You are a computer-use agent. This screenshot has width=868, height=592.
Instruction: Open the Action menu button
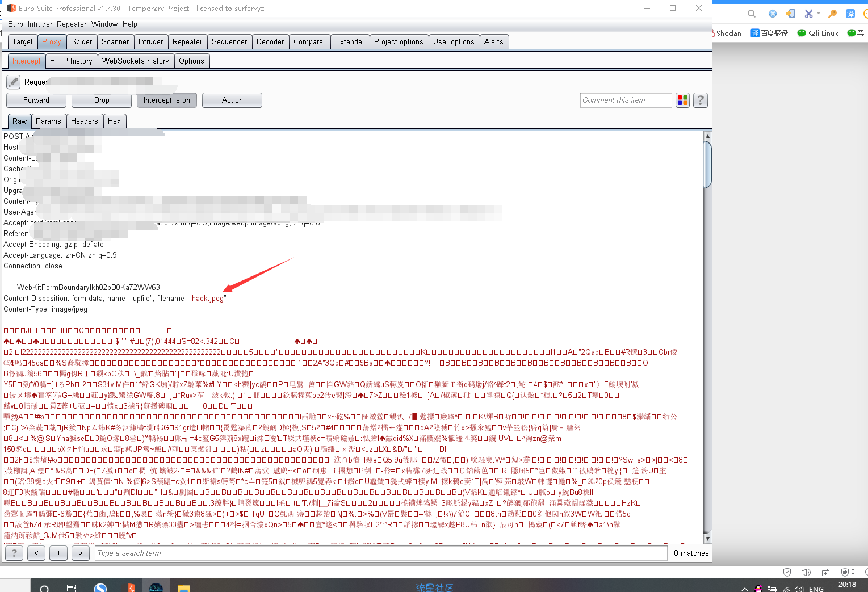click(x=232, y=100)
